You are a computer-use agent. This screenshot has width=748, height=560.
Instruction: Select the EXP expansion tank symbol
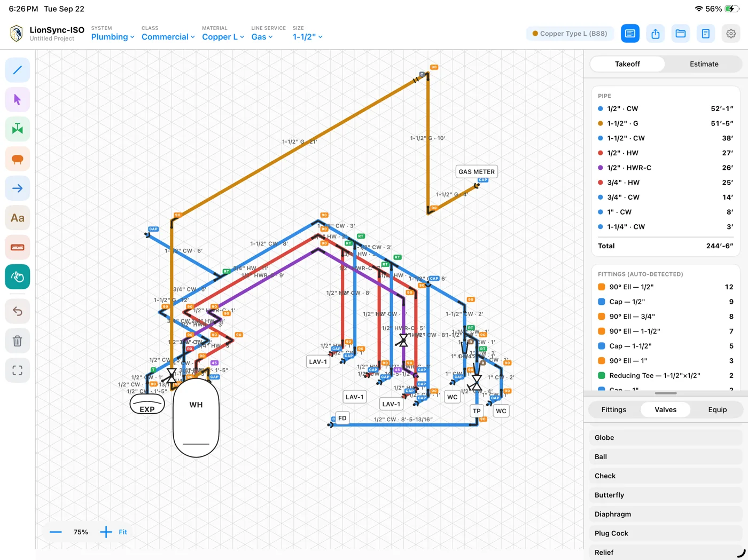pos(147,404)
